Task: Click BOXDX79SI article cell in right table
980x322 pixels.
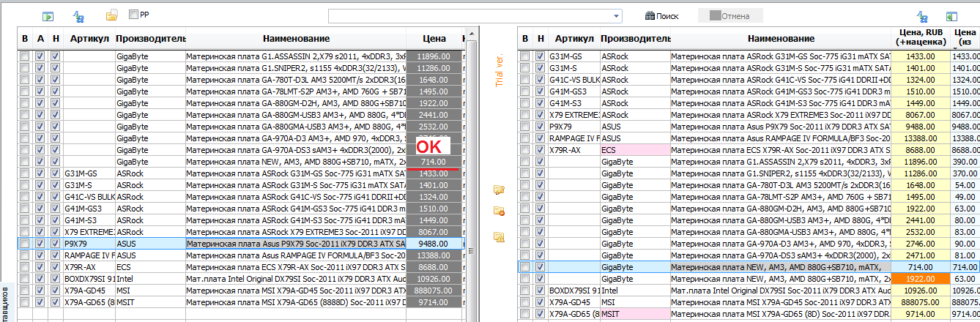Action: pos(573,291)
